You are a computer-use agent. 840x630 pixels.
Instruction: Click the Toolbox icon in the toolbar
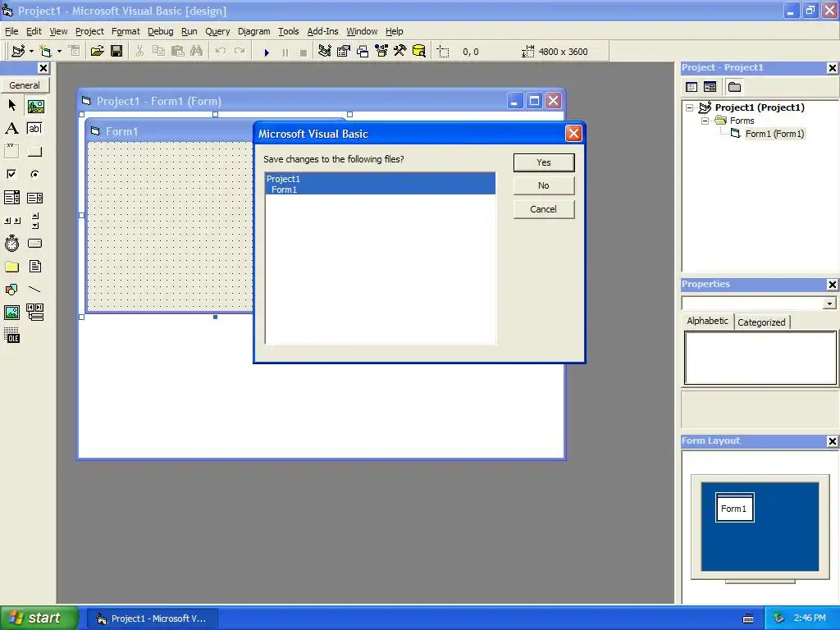(x=399, y=52)
